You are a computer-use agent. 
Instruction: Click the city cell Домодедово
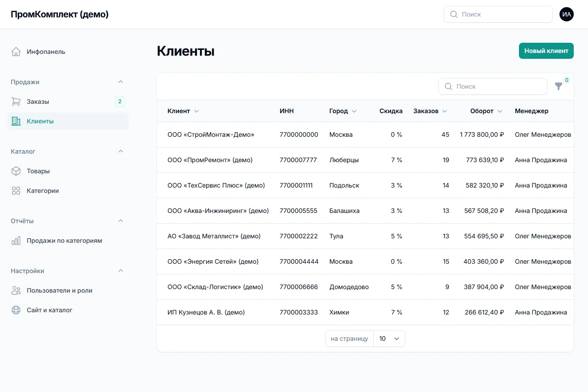tap(349, 287)
